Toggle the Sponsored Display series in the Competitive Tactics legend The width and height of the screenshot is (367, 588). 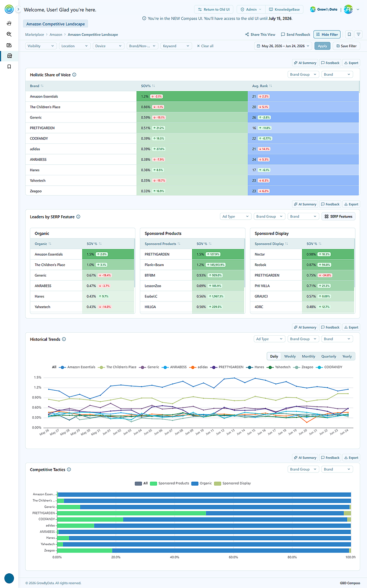[232, 483]
